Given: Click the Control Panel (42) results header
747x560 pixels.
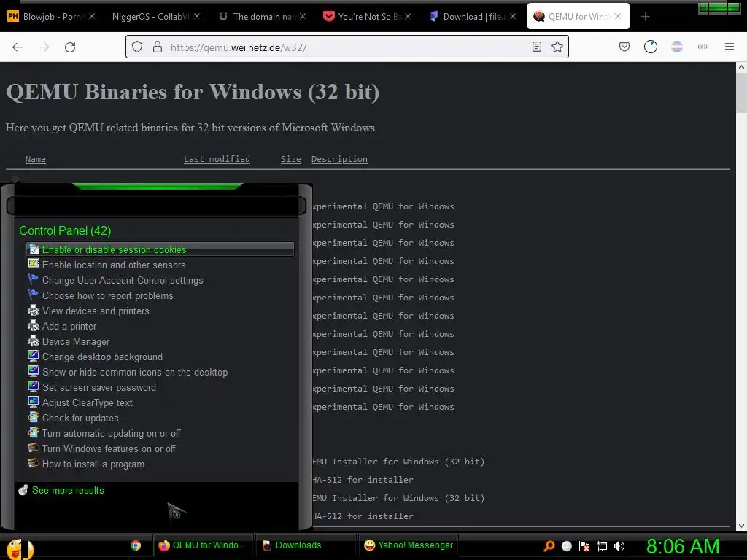Looking at the screenshot, I should 65,230.
